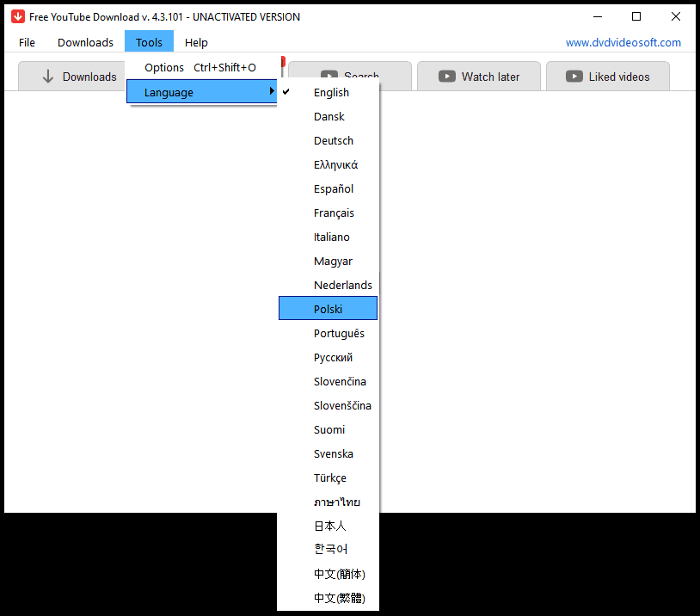700x616 pixels.
Task: Open the File menu
Action: pyautogui.click(x=27, y=42)
